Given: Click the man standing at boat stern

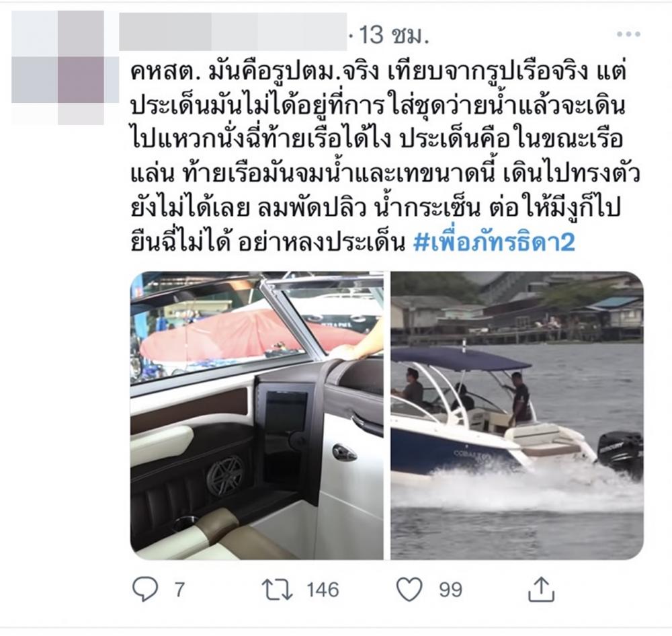Looking at the screenshot, I should point(520,397).
